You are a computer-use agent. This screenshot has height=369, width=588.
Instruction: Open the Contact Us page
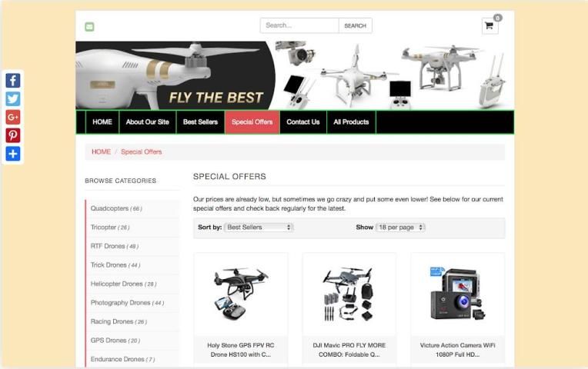tap(303, 122)
